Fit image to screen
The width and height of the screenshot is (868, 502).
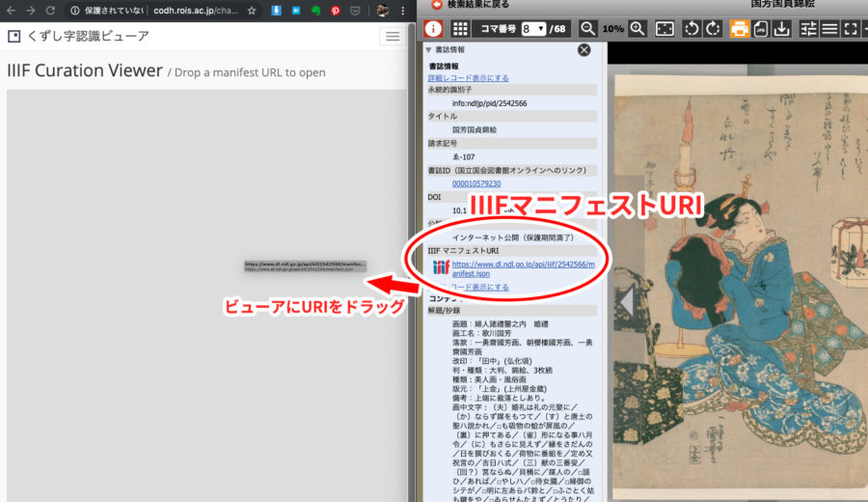pos(665,29)
